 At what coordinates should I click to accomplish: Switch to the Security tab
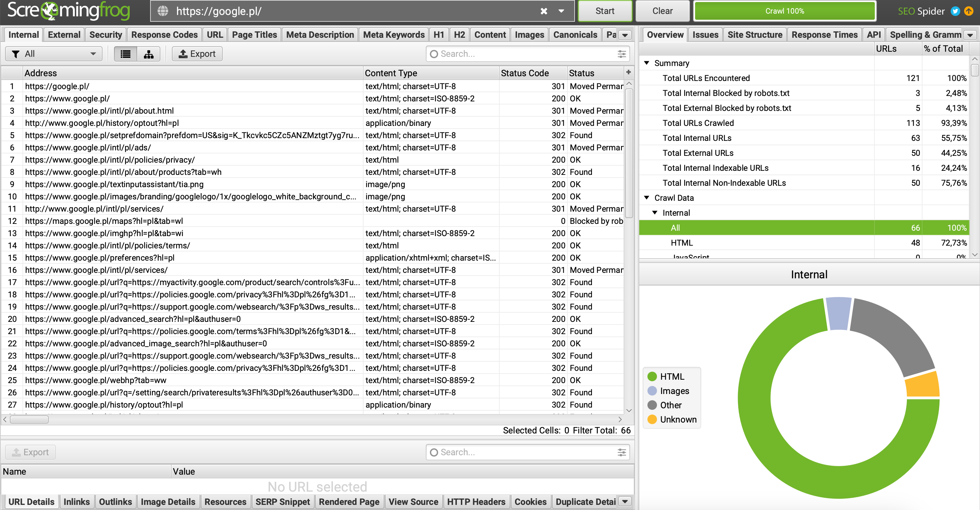(x=106, y=35)
